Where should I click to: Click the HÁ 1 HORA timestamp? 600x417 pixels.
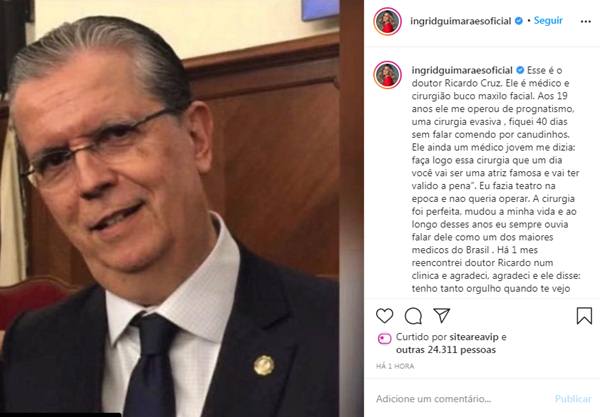[x=395, y=366]
